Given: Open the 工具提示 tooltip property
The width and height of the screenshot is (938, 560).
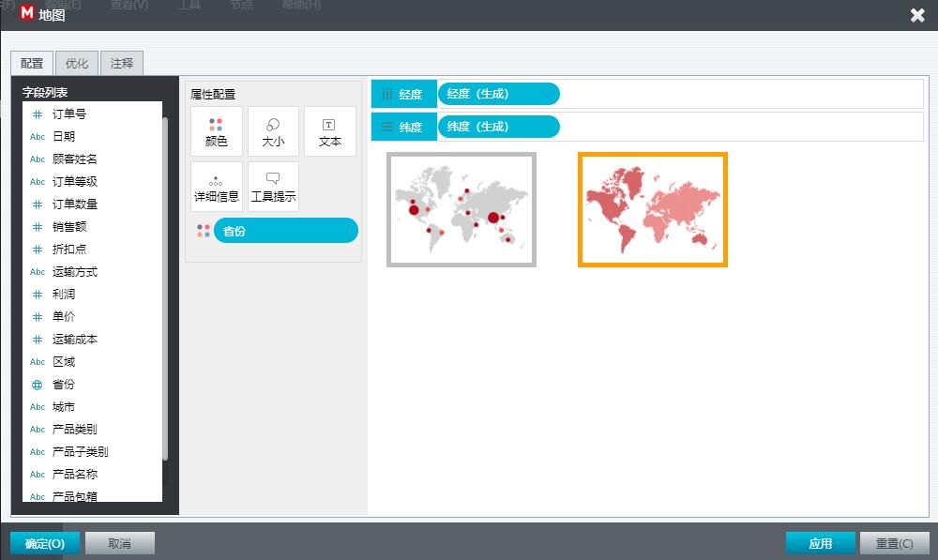Looking at the screenshot, I should tap(273, 187).
